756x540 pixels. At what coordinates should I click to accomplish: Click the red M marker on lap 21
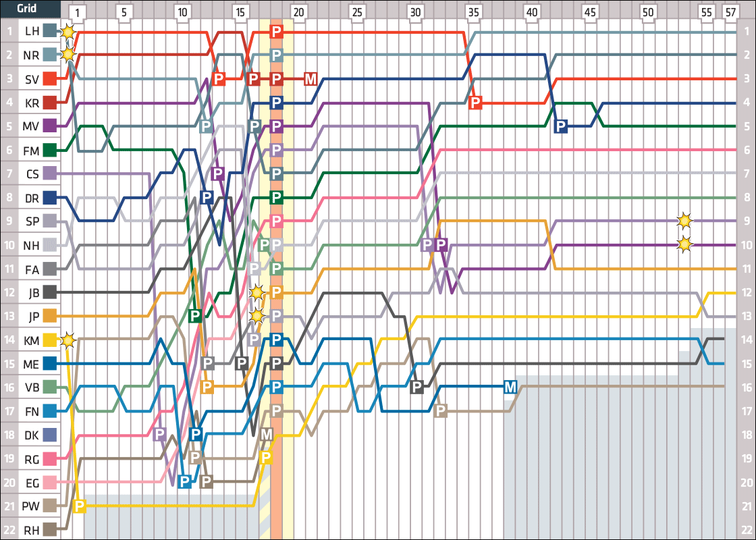[310, 78]
